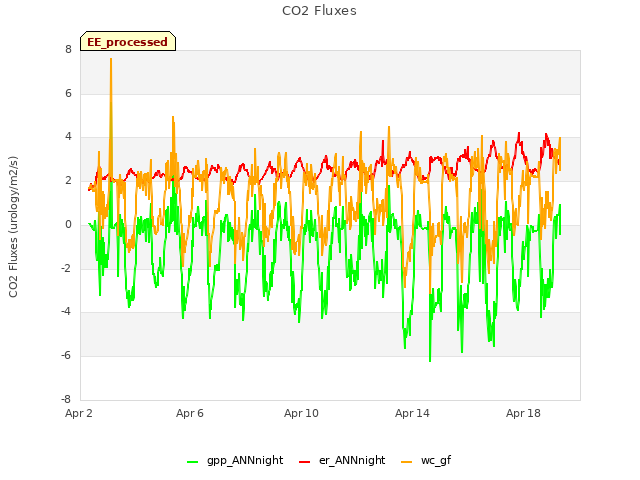Click the orange wc_gf legend swatch
640x480 pixels.
(x=407, y=462)
